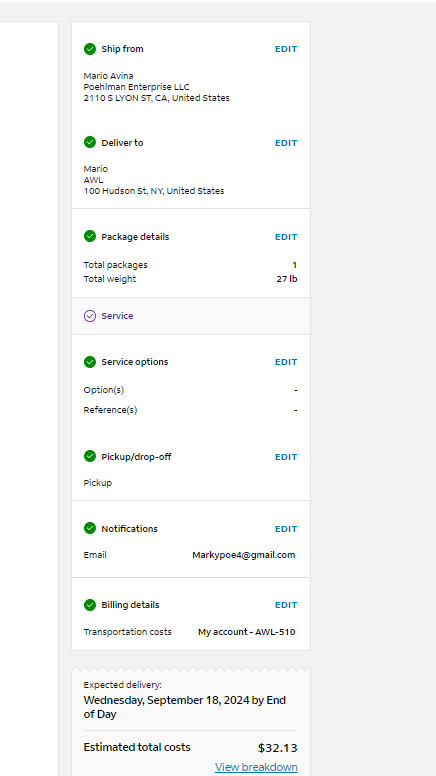Edit Pickup/drop-off selection
The height and width of the screenshot is (776, 436).
tap(286, 457)
